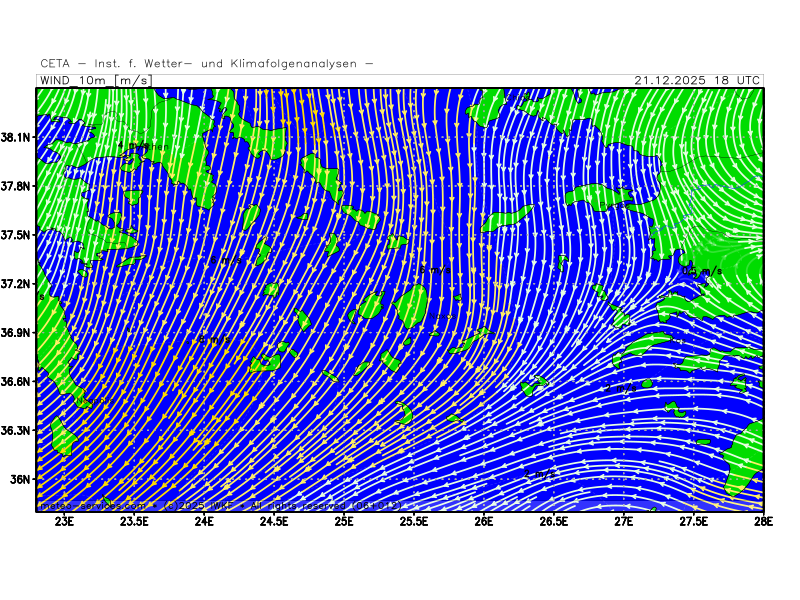Click the CETA institute title text
The width and height of the screenshot is (800, 600).
(207, 63)
